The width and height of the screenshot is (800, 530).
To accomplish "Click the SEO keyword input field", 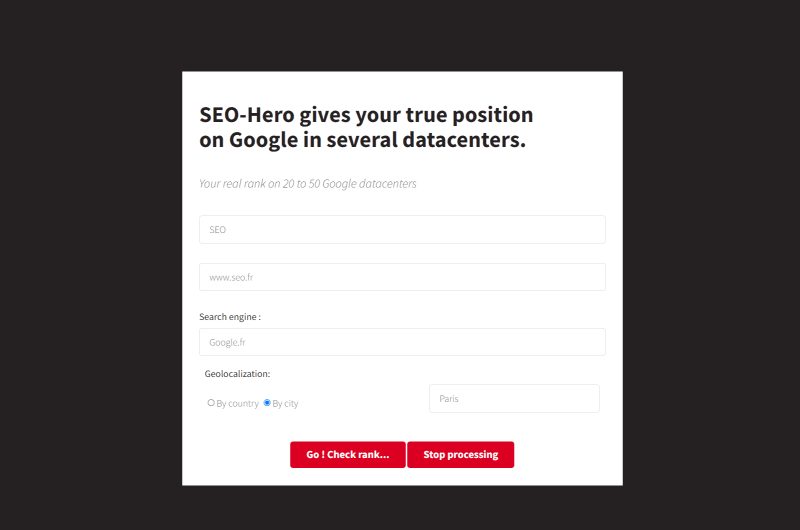I will [402, 230].
